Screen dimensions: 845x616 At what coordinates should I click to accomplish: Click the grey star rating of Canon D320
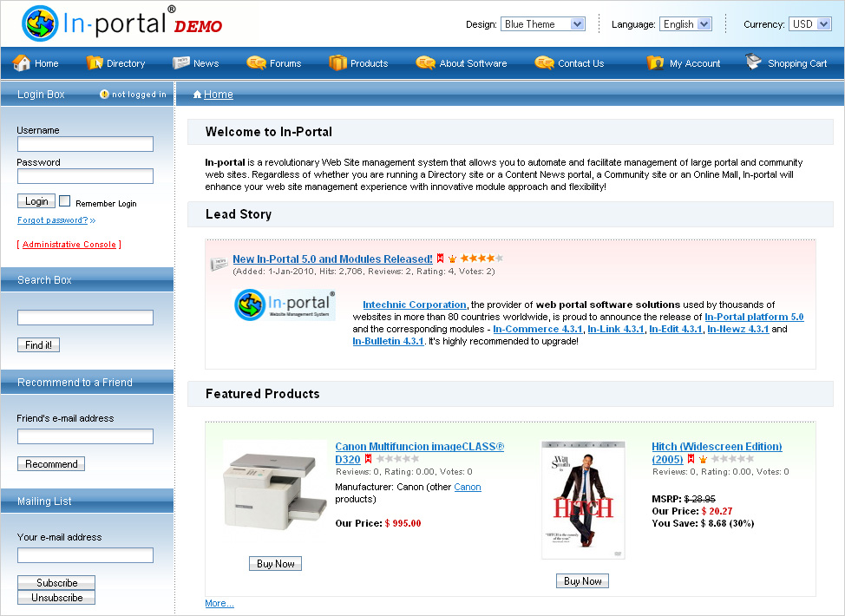point(397,459)
